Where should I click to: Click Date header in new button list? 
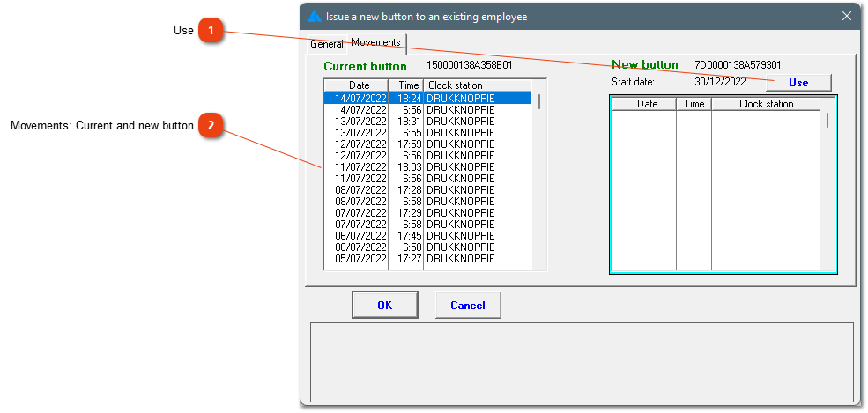click(644, 104)
